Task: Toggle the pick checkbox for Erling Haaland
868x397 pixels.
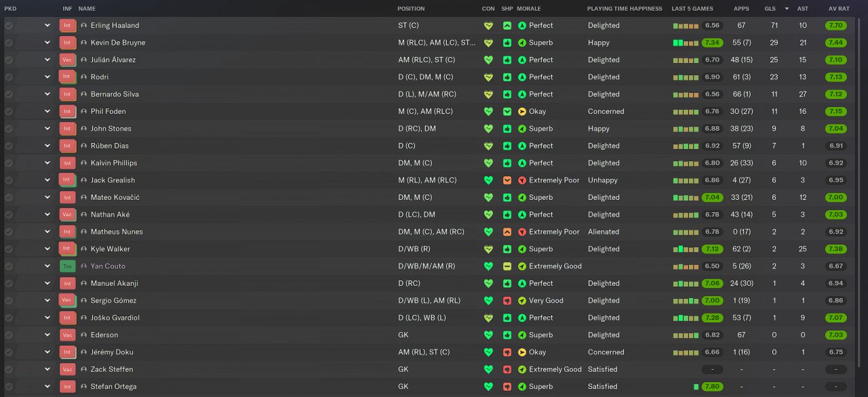Action: tap(9, 26)
